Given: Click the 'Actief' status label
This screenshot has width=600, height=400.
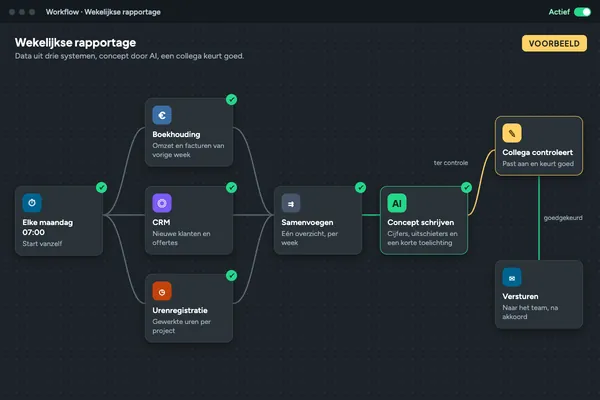Looking at the screenshot, I should click(x=559, y=12).
